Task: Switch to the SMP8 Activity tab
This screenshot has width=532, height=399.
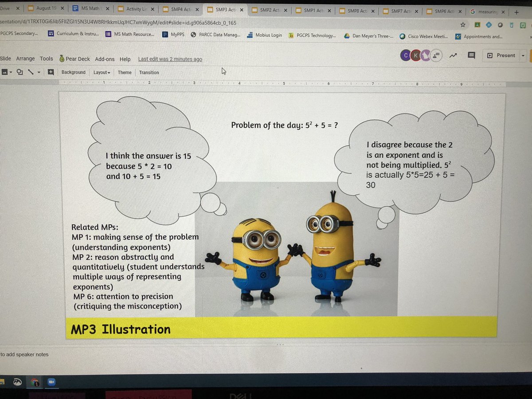Action: click(x=357, y=11)
